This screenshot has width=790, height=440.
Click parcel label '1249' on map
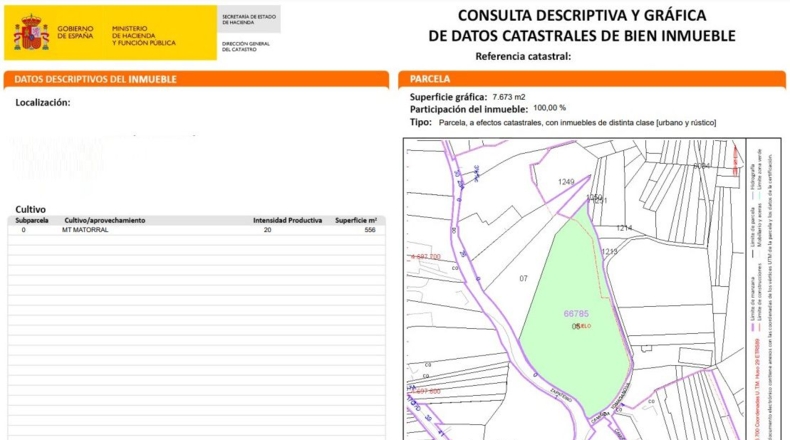click(x=566, y=182)
